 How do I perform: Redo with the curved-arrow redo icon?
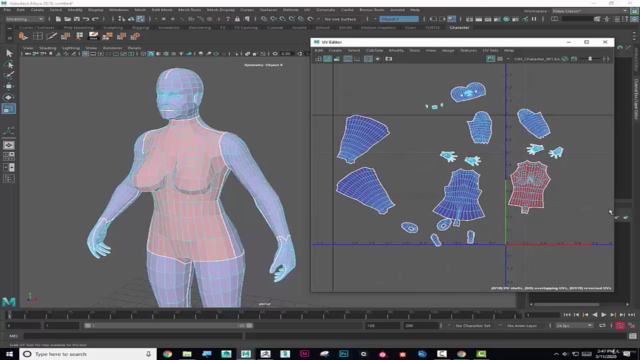tap(95, 19)
